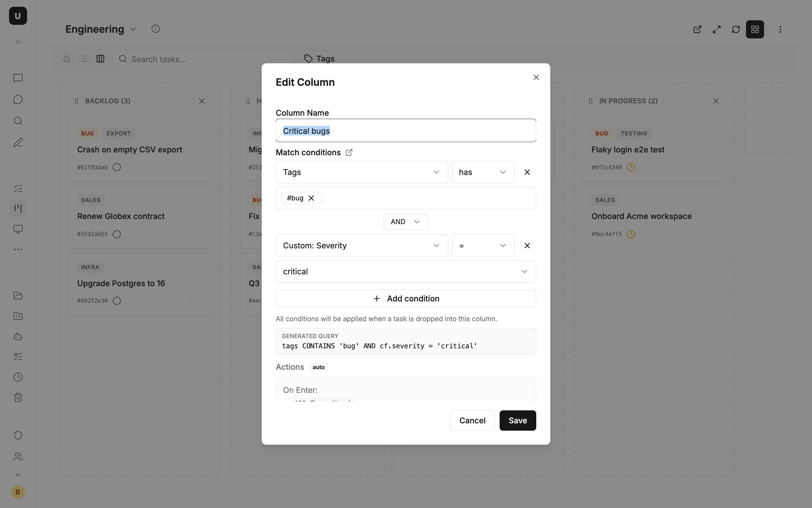The height and width of the screenshot is (508, 812).
Task: Toggle status circle on Renew Globex contract
Action: [116, 234]
